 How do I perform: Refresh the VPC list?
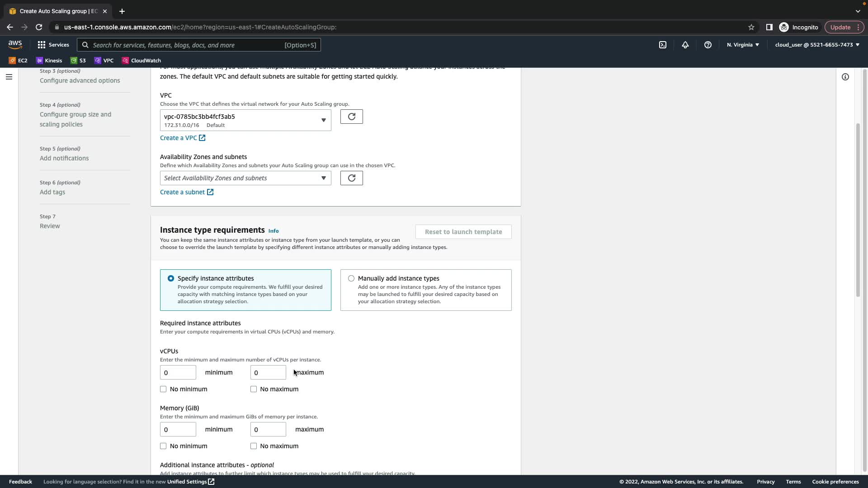pos(351,117)
